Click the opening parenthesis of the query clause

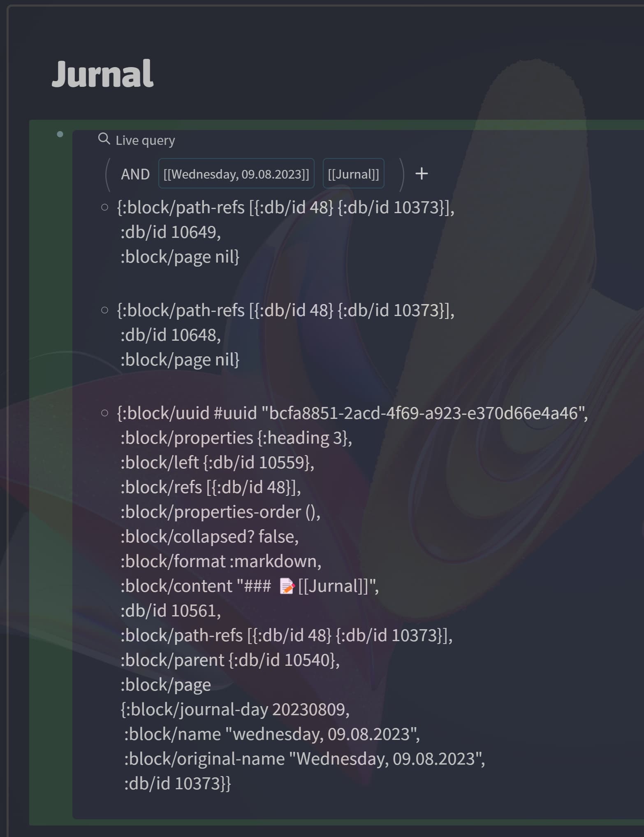click(108, 174)
